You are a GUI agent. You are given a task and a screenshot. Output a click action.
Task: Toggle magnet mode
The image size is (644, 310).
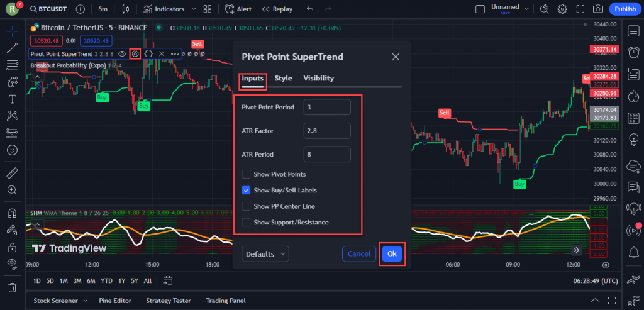[13, 213]
